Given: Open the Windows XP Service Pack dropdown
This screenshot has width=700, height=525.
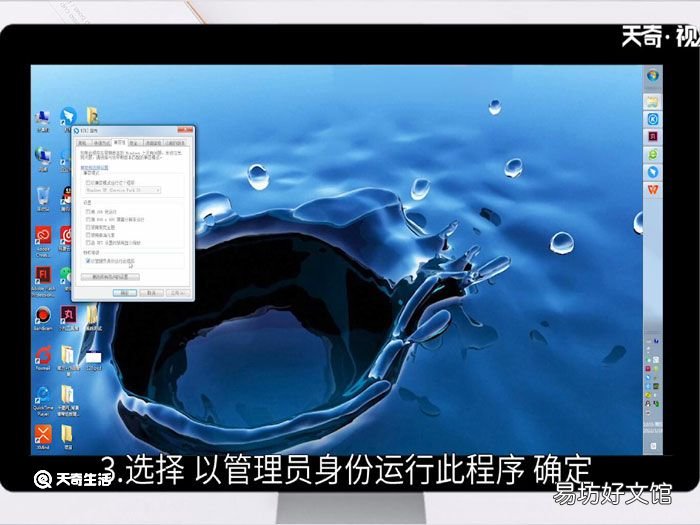Looking at the screenshot, I should click(x=123, y=190).
